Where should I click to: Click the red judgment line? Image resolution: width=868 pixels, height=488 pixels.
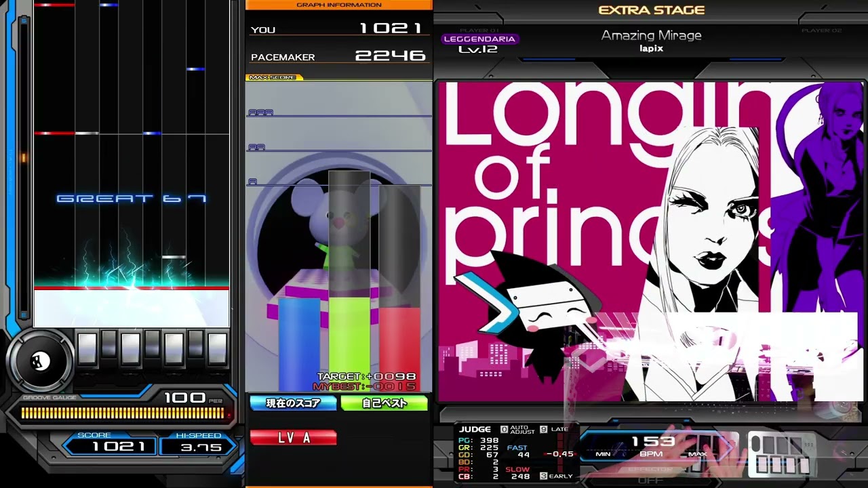click(132, 289)
